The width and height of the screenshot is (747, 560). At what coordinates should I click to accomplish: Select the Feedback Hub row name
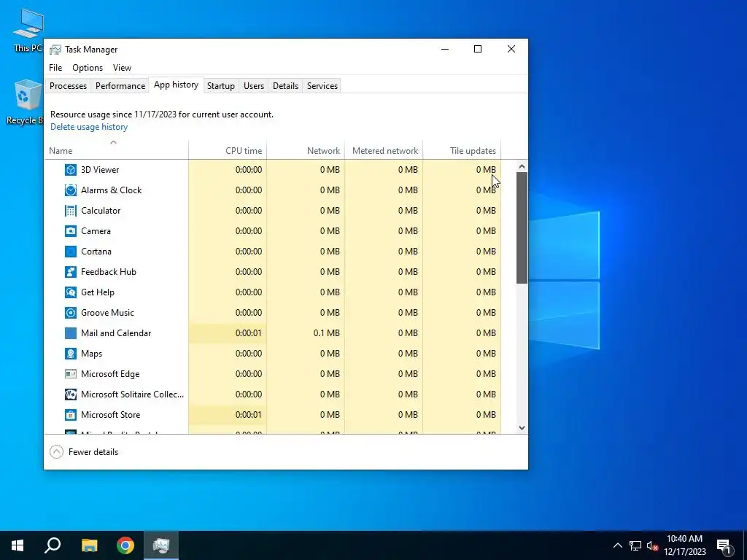(109, 272)
